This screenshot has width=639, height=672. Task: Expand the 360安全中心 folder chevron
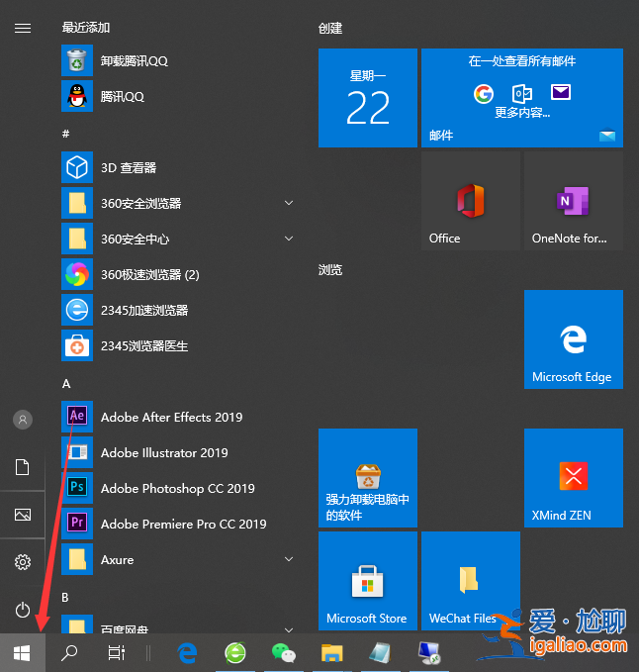pos(289,239)
